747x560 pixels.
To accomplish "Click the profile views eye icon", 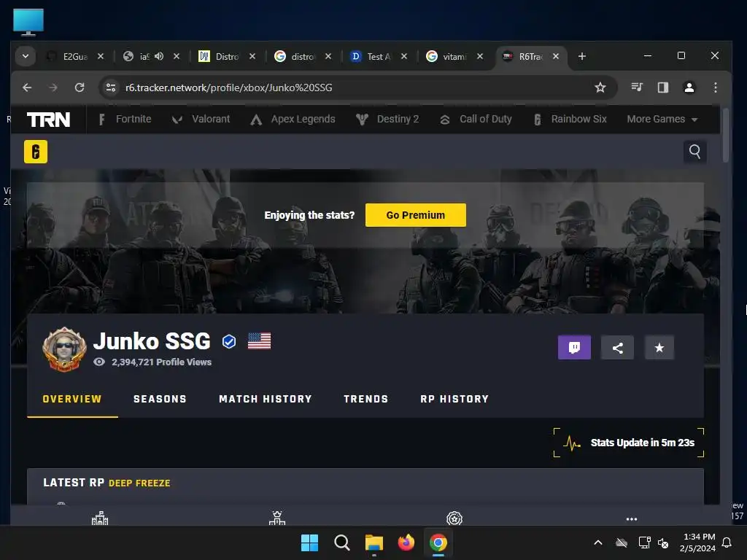I will (x=99, y=362).
